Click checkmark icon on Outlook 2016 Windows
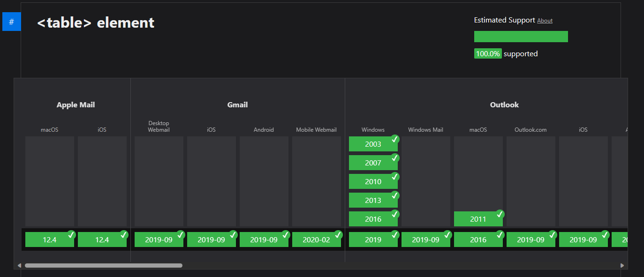Image resolution: width=644 pixels, height=277 pixels. click(395, 214)
